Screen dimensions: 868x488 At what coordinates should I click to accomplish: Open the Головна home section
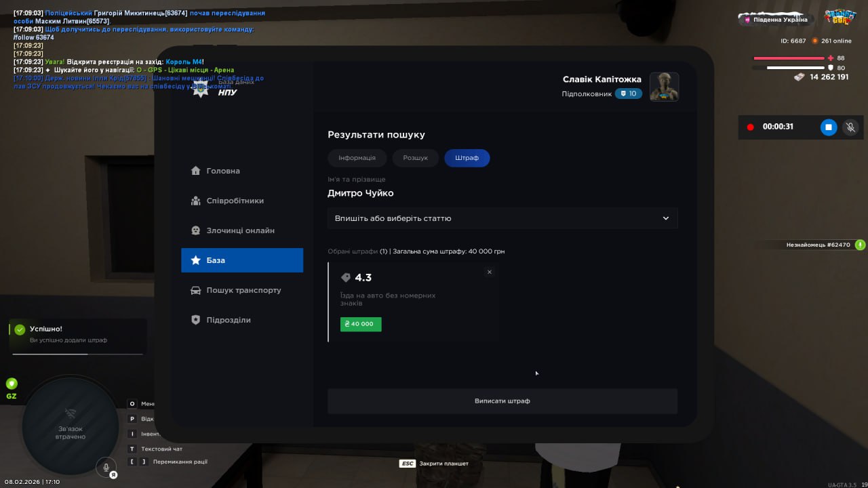pyautogui.click(x=242, y=171)
